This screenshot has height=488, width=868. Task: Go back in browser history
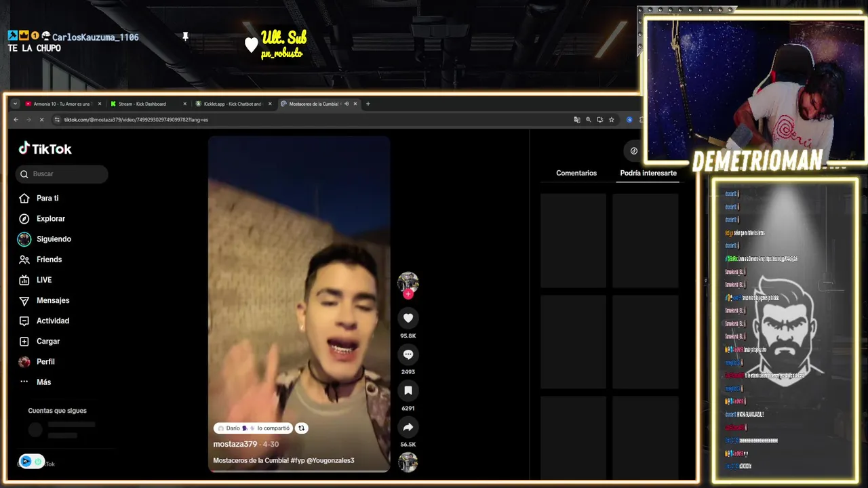pos(16,120)
